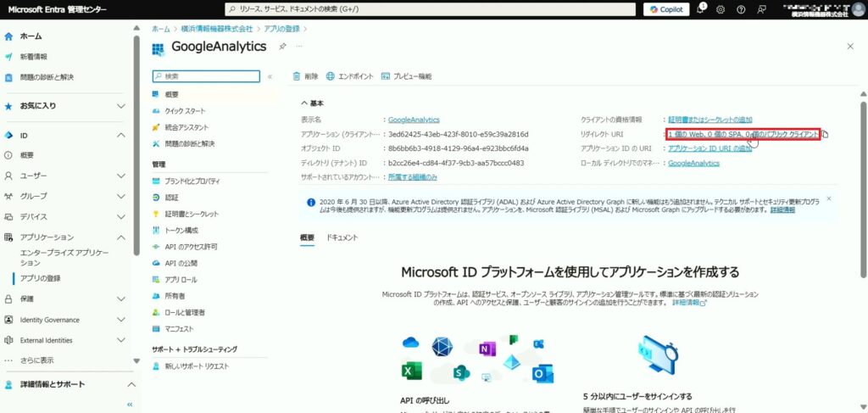Focus the resource search box at top

coord(430,9)
